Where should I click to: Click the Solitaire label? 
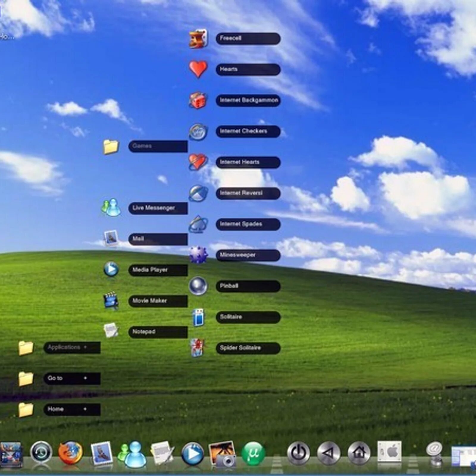(x=248, y=317)
